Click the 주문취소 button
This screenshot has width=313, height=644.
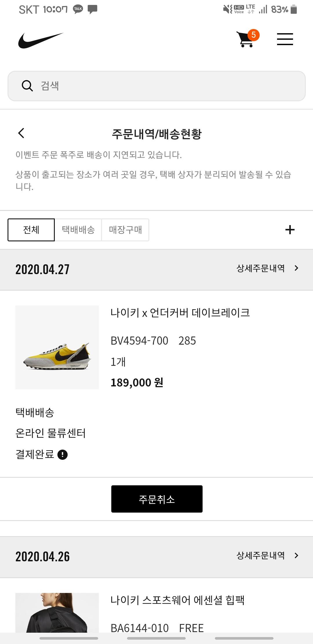(x=157, y=499)
